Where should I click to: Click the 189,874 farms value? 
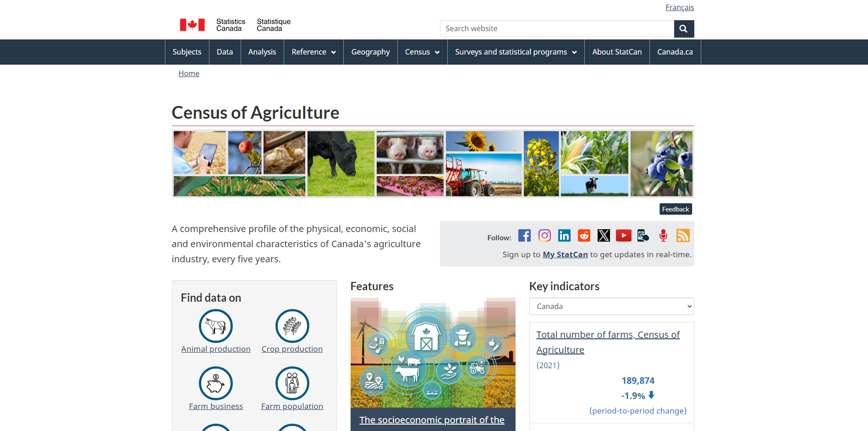click(x=638, y=381)
